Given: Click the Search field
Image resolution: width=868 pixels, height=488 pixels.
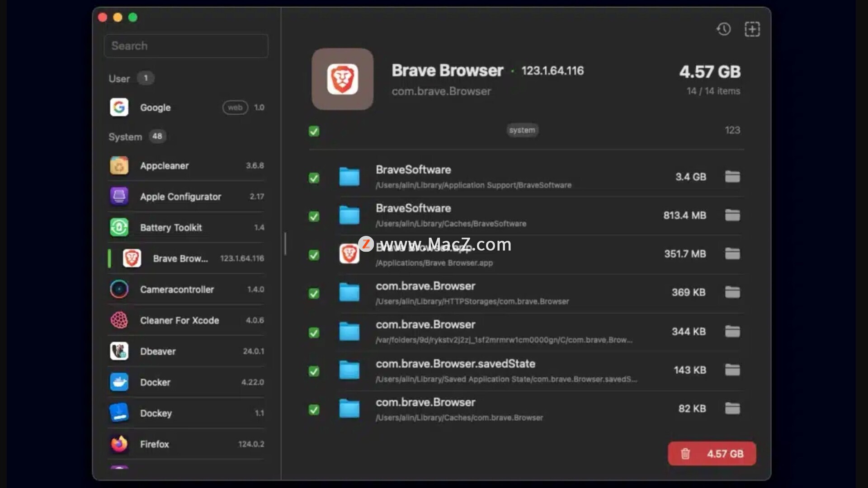Looking at the screenshot, I should click(186, 46).
